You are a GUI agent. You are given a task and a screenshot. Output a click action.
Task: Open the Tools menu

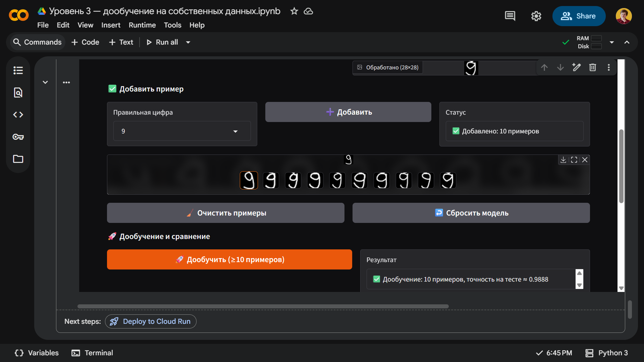click(172, 25)
